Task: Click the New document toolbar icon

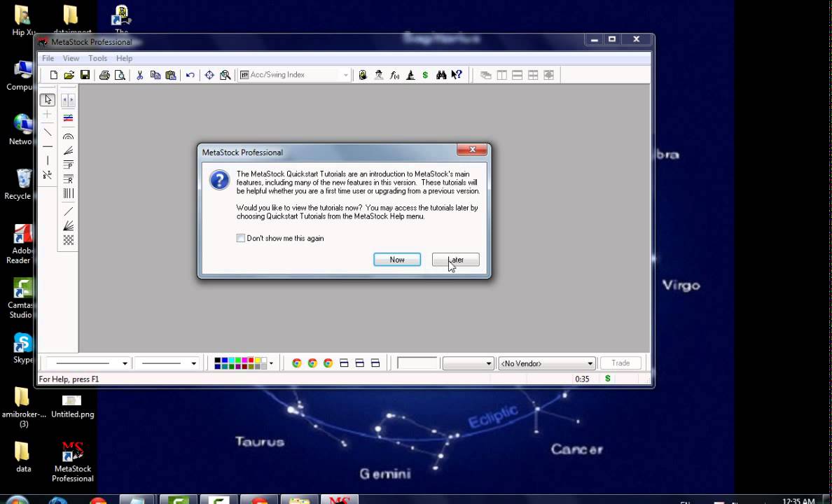Action: tap(54, 76)
